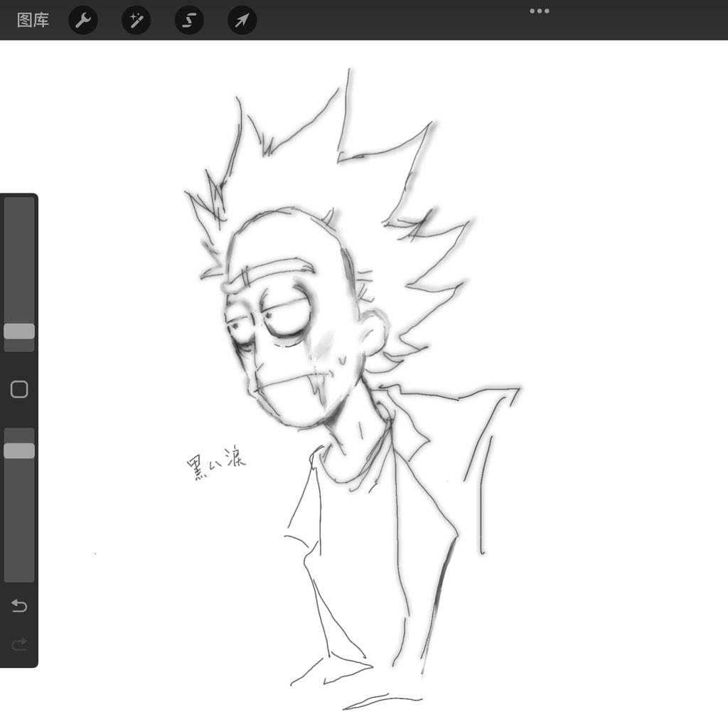Viewport: 728px width, 717px height.
Task: Click the brush opacity slider handle
Action: [x=19, y=451]
